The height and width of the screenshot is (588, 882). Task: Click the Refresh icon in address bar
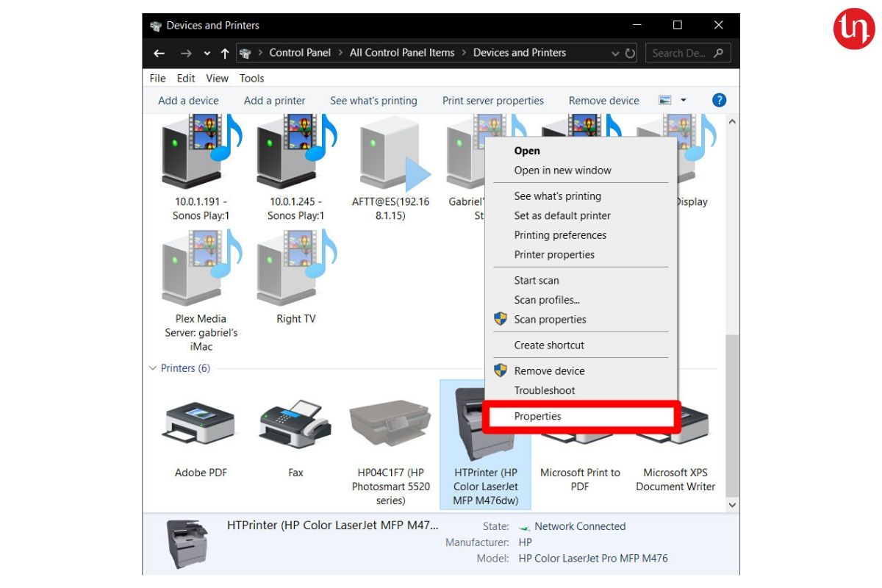point(631,53)
